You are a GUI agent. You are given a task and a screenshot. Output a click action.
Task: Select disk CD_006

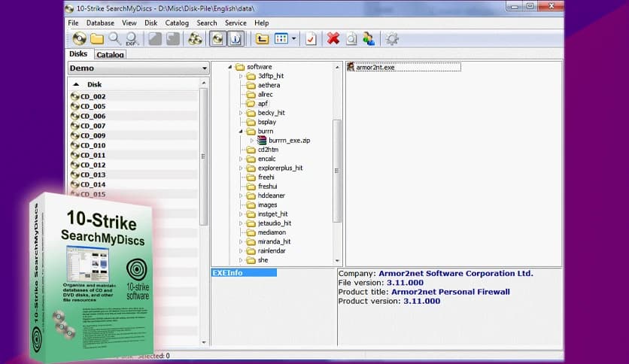click(93, 116)
